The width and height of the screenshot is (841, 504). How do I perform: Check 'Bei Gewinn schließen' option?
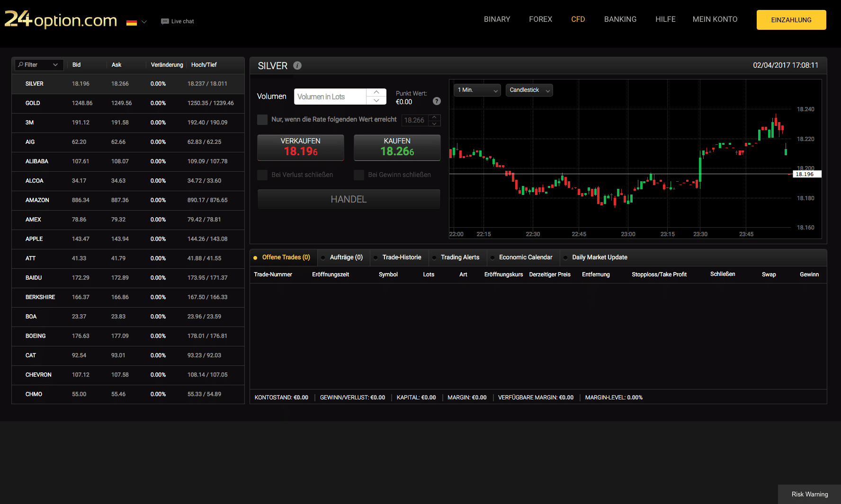(359, 175)
